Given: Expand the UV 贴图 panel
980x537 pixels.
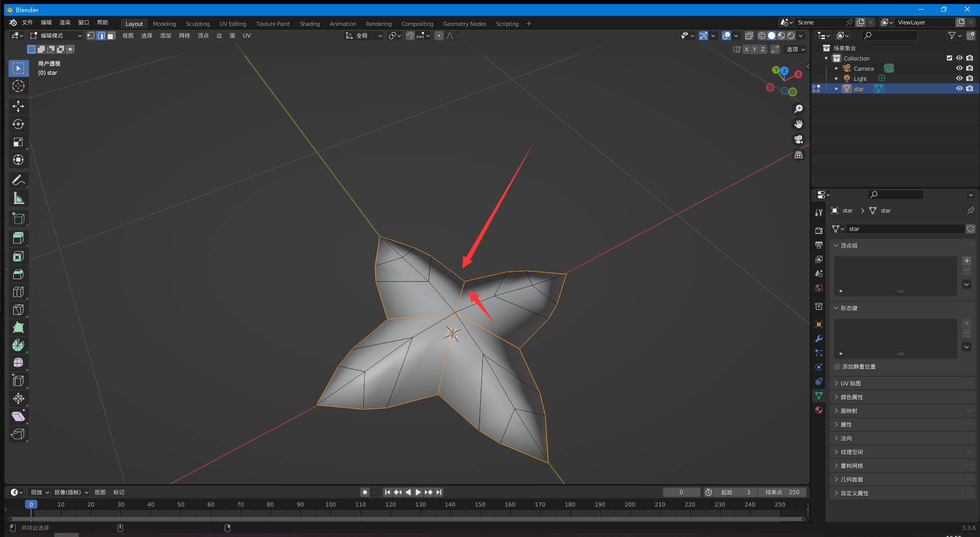Looking at the screenshot, I should [x=836, y=383].
